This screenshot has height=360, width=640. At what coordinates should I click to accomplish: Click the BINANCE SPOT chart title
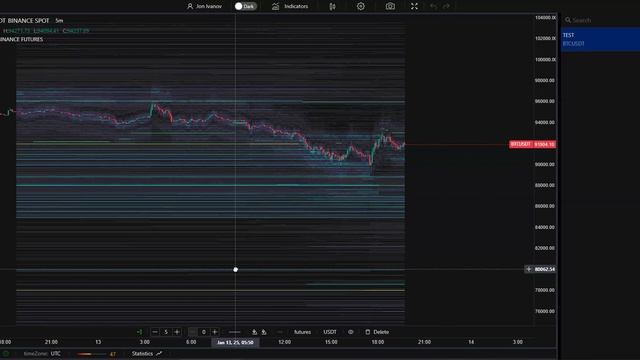[x=28, y=20]
